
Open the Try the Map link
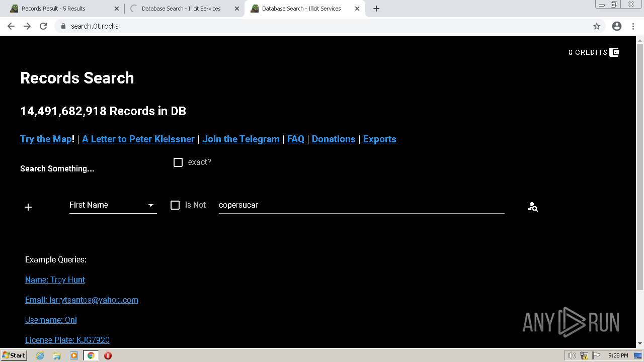click(46, 139)
